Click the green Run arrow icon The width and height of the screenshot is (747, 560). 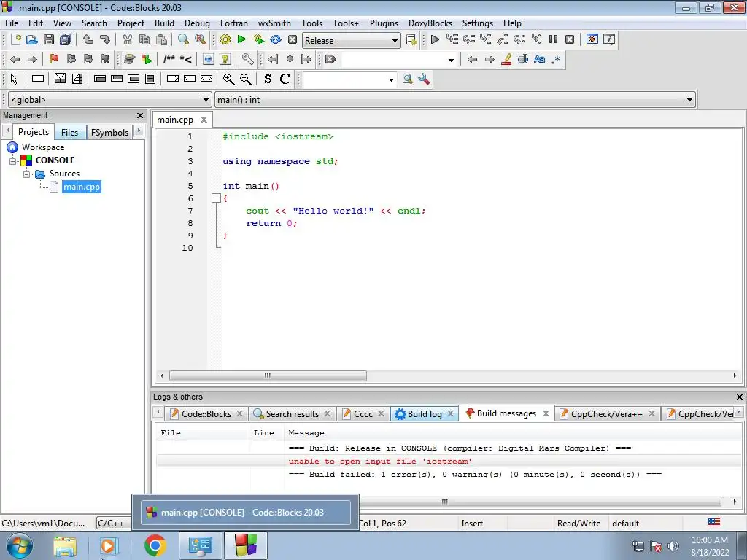(241, 39)
